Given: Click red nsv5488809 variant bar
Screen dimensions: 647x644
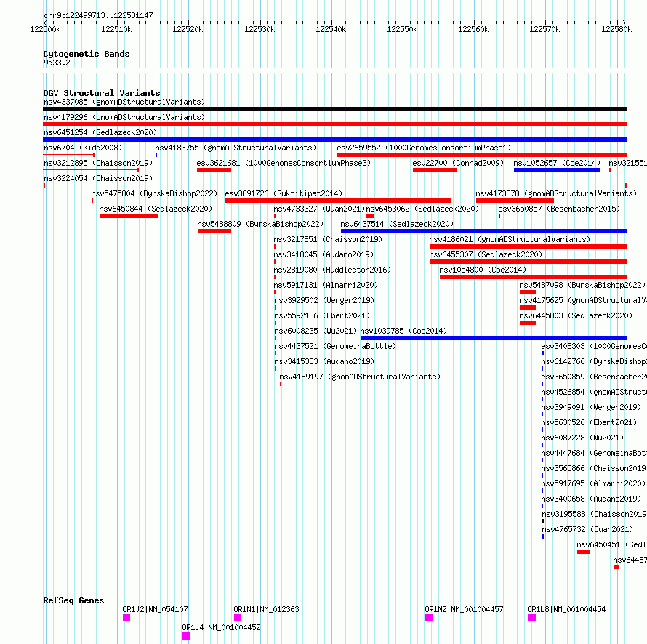Looking at the screenshot, I should (x=214, y=231).
